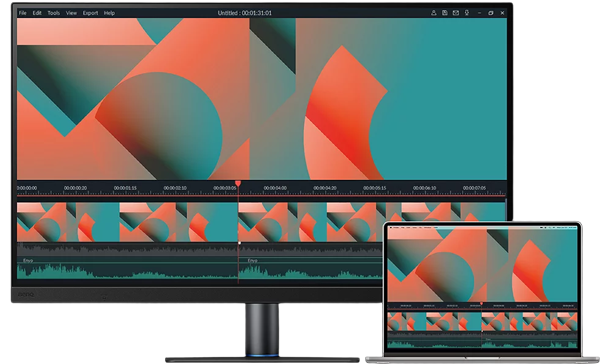Open the View menu
Image resolution: width=600 pixels, height=364 pixels.
71,13
